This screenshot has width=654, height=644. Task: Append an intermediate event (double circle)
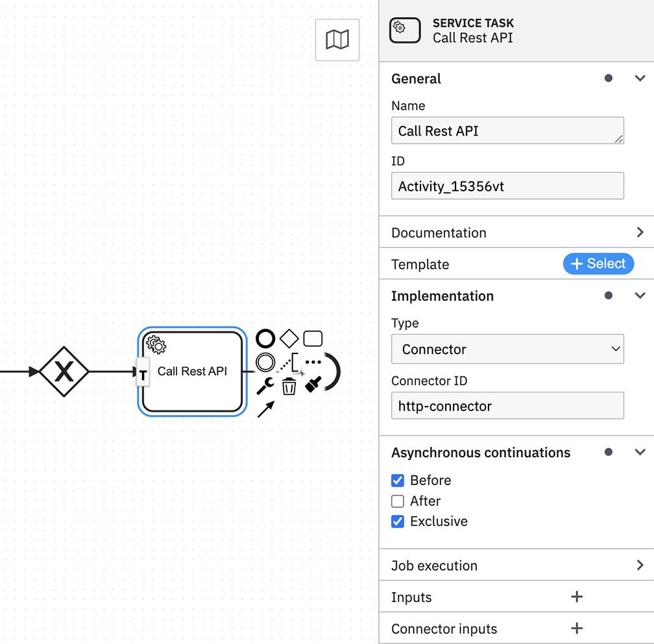point(265,362)
